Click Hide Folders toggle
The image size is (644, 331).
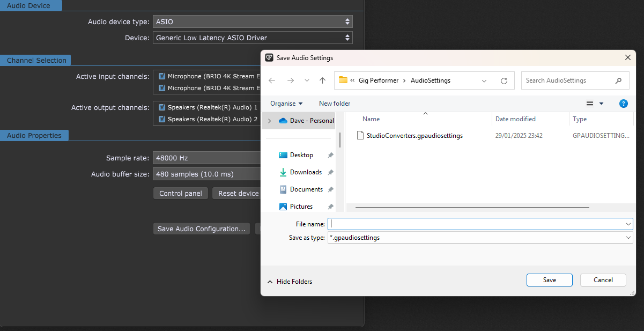click(290, 282)
